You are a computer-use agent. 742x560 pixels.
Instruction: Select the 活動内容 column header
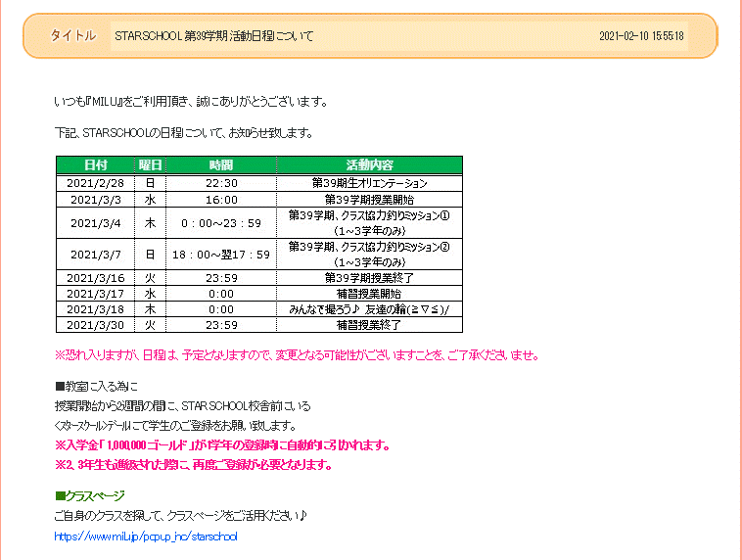369,165
